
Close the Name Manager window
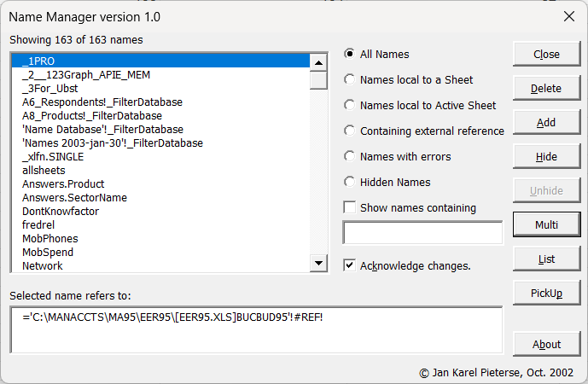[x=569, y=16]
